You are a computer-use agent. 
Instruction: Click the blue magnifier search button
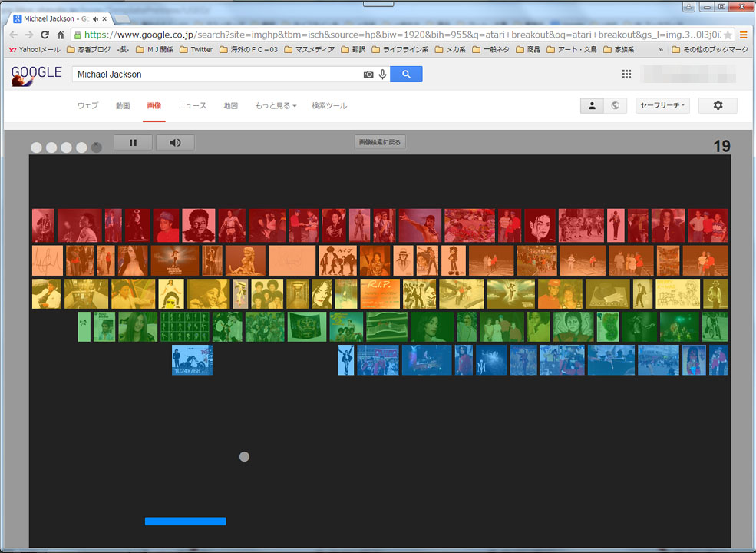point(406,74)
